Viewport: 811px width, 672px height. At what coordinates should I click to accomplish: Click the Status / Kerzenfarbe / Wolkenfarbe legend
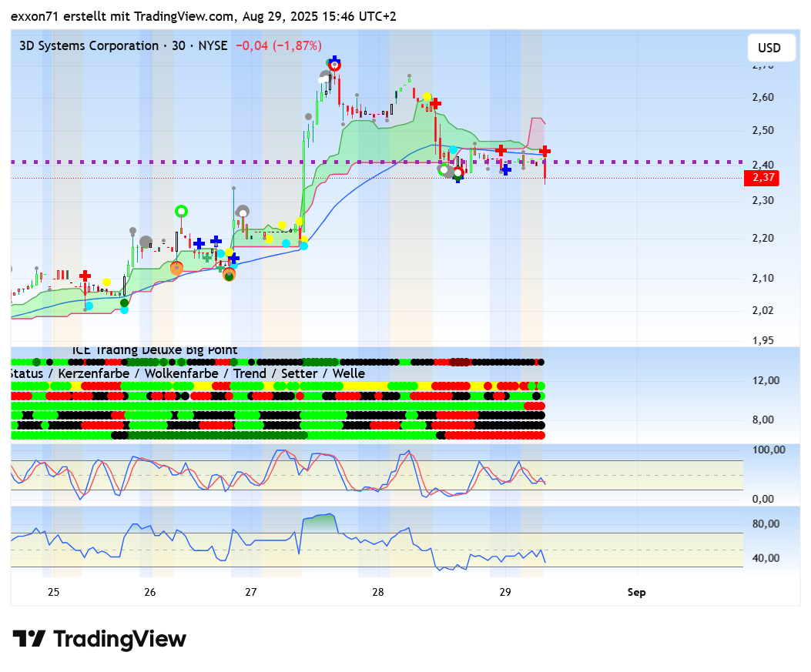pyautogui.click(x=186, y=373)
